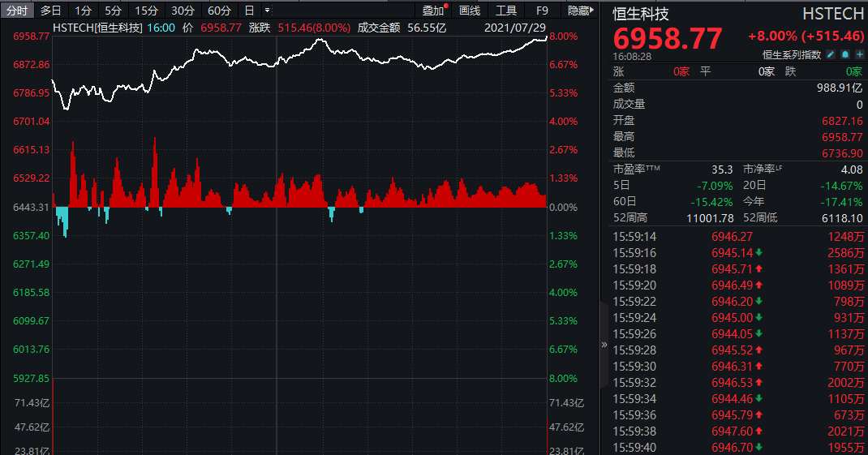
Task: Switch to the 5分 chart period
Action: point(113,10)
